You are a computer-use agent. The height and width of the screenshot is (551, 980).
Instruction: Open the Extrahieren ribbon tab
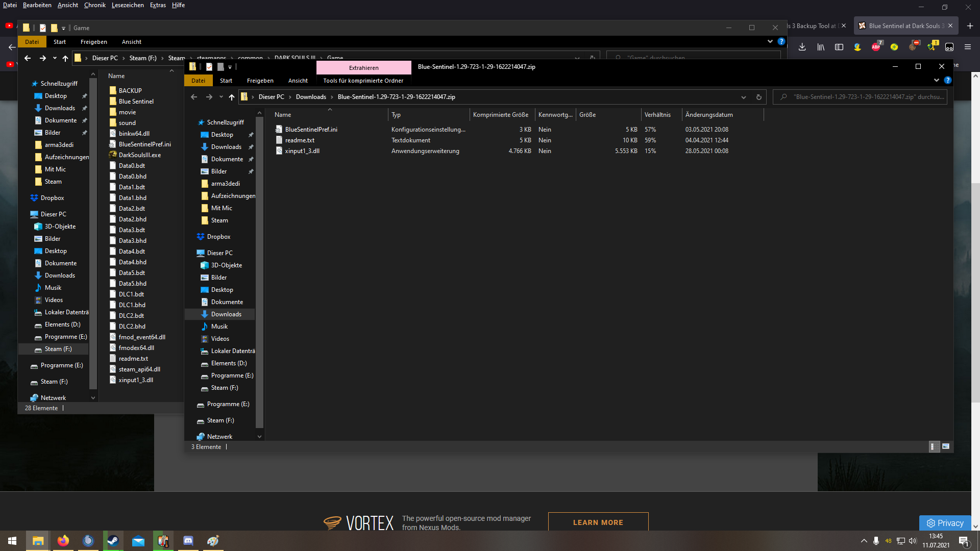(x=363, y=68)
